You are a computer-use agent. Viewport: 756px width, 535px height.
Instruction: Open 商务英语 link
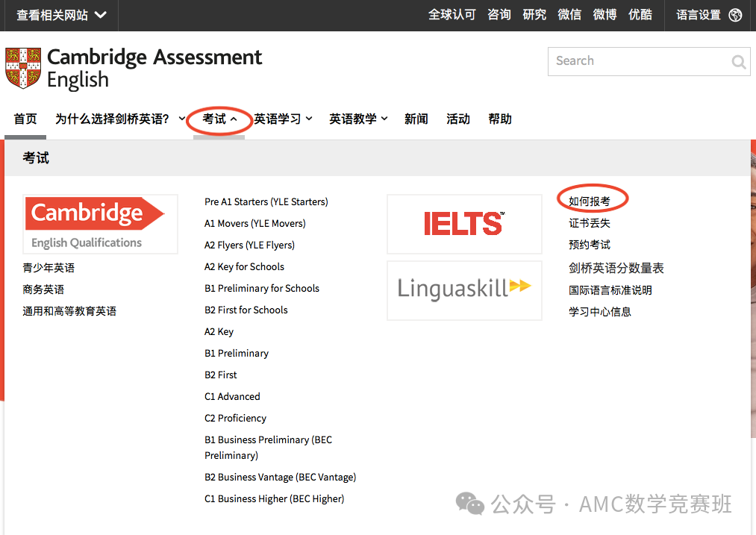pos(43,290)
